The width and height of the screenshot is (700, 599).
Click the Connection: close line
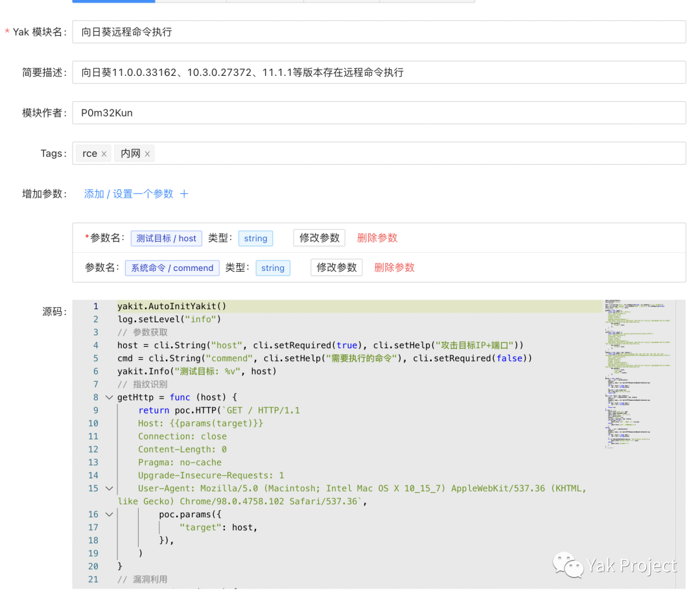click(182, 436)
